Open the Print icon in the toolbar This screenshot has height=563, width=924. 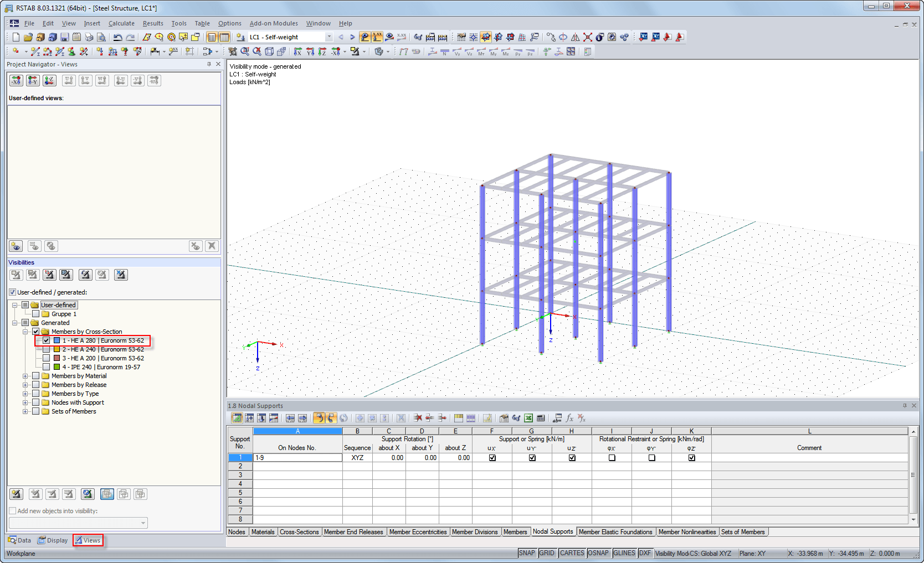coord(89,37)
